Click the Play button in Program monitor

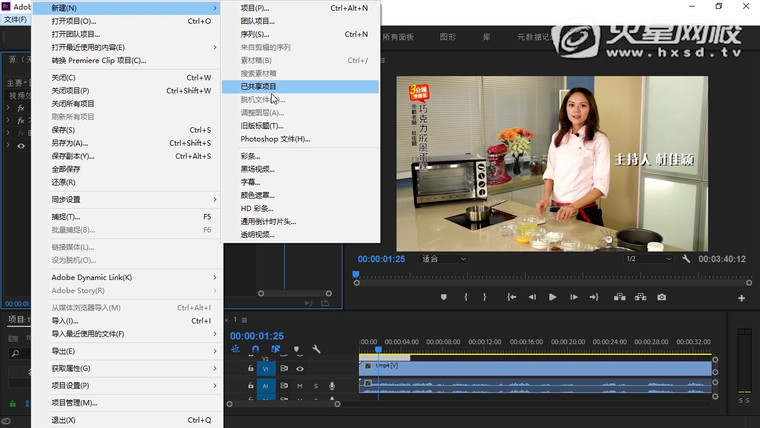point(551,297)
